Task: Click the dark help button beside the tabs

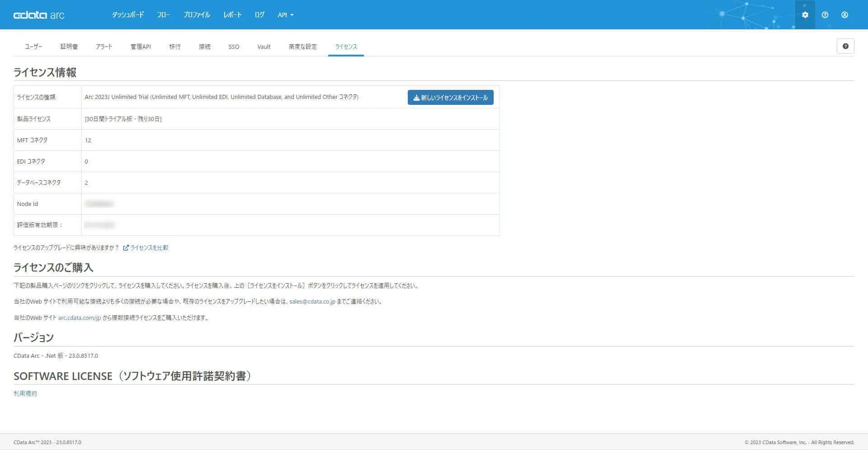Action: coord(845,46)
